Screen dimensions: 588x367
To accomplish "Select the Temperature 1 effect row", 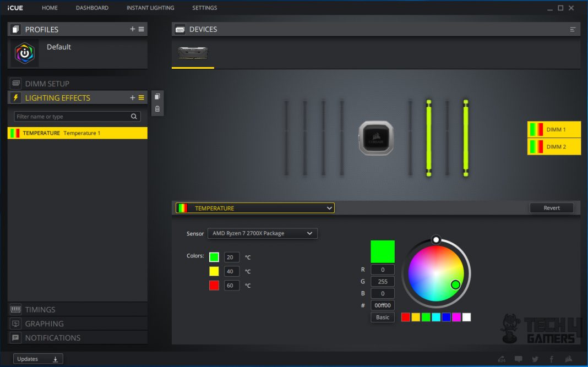I will (x=77, y=133).
